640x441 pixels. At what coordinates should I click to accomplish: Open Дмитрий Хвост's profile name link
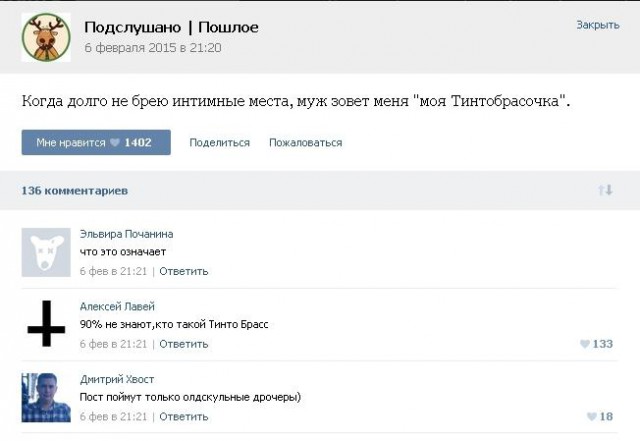[x=117, y=379]
